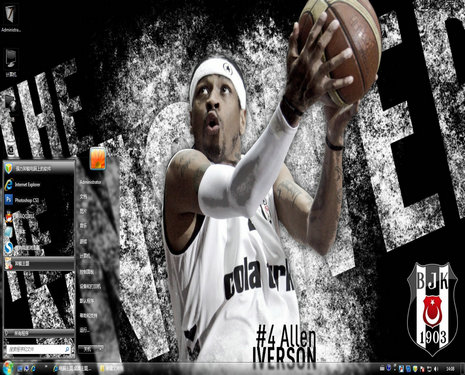
Task: Click the Windows Start orb
Action: tap(7, 368)
